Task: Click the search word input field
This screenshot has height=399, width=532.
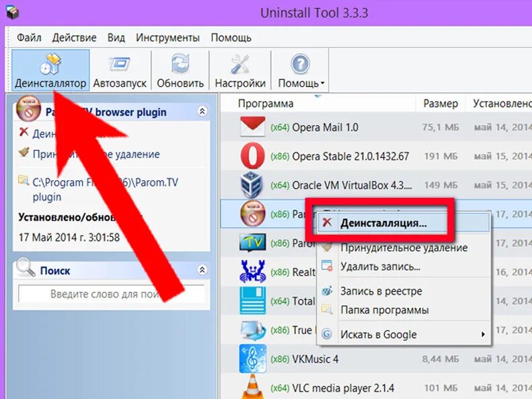Action: [111, 294]
